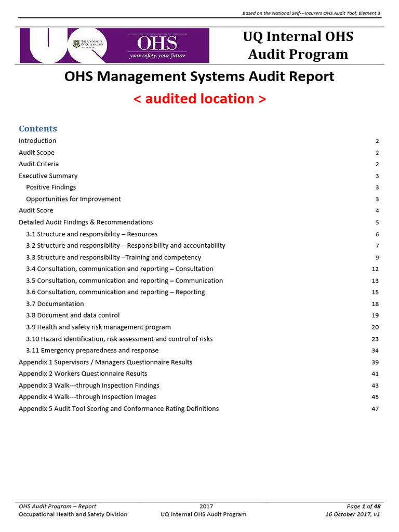Go to 3.8 Document and data control
The width and height of the screenshot is (399, 532).
73,315
